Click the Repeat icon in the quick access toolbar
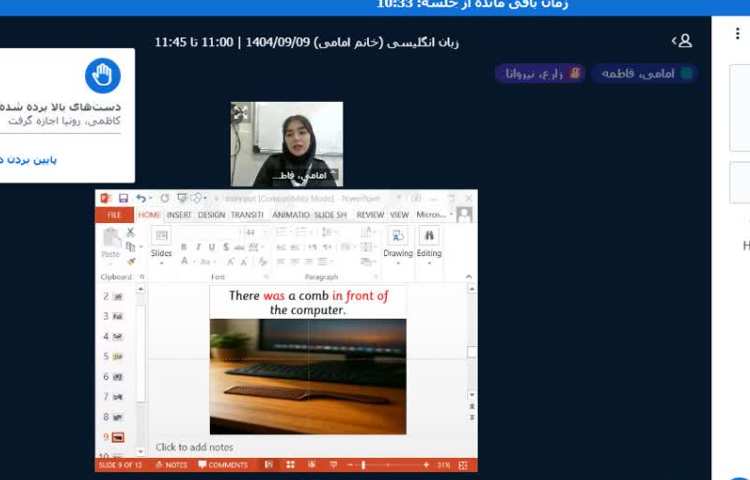This screenshot has height=480, width=750. click(165, 198)
